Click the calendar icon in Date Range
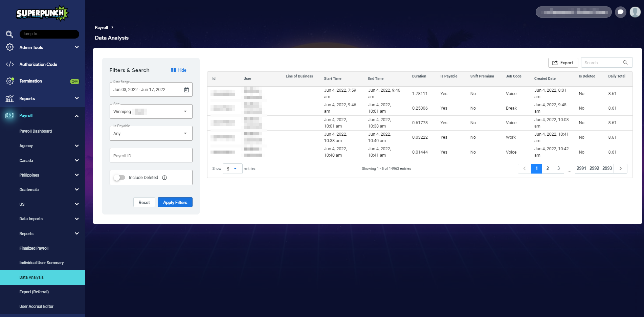644x317 pixels. coord(186,90)
